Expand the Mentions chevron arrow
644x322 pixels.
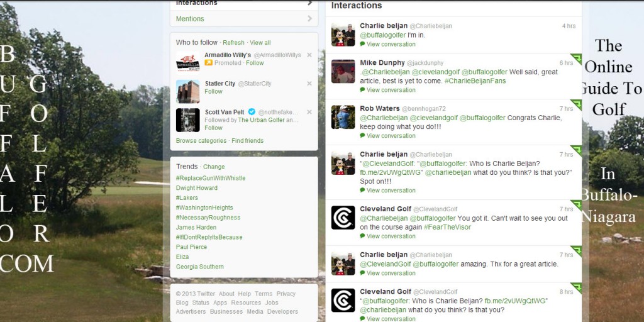pyautogui.click(x=309, y=18)
